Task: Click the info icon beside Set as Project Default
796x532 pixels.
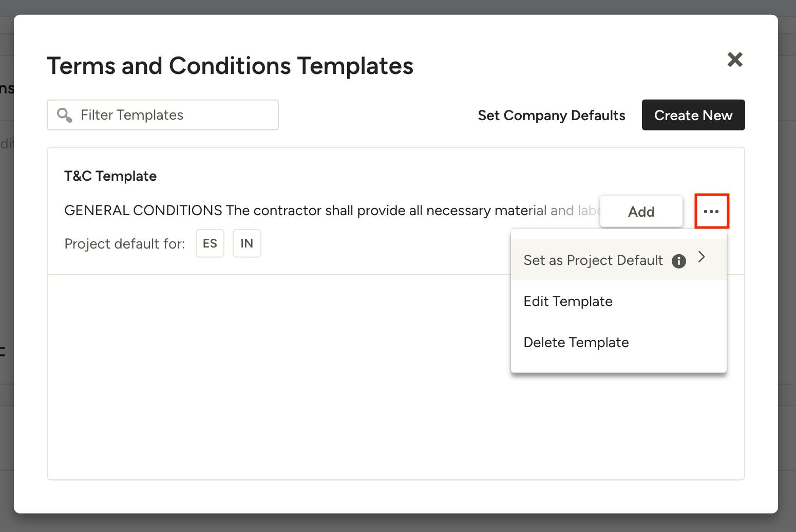Action: coord(679,261)
